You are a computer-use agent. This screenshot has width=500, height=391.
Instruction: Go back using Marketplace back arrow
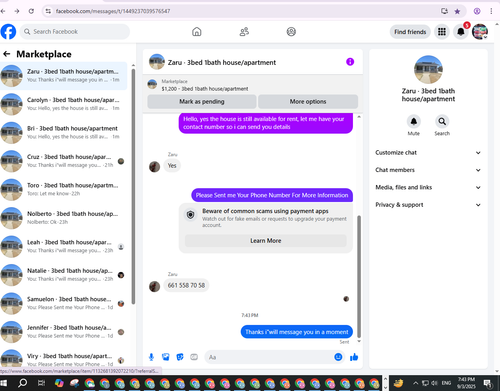7,54
